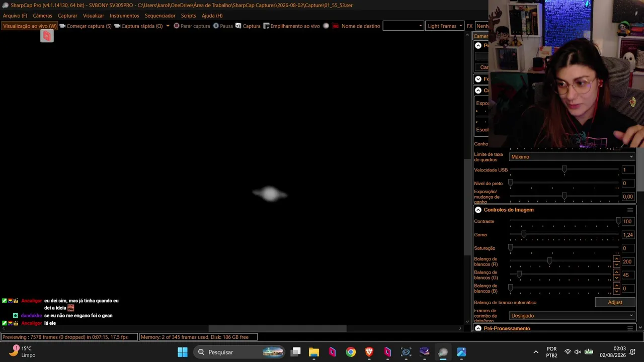Click the FX label in the toolbar
644x362 pixels.
pyautogui.click(x=469, y=26)
